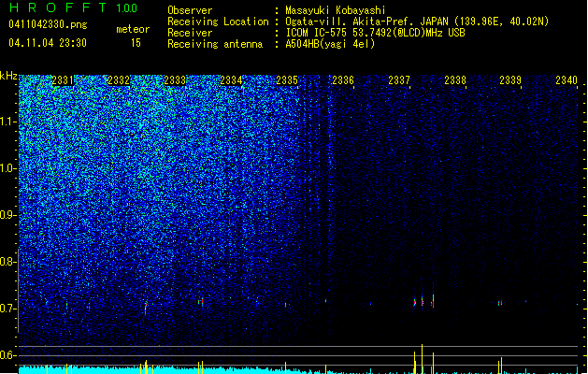This screenshot has width=588, height=374.
Task: Click the Receiving antenna label
Action: pyautogui.click(x=215, y=44)
